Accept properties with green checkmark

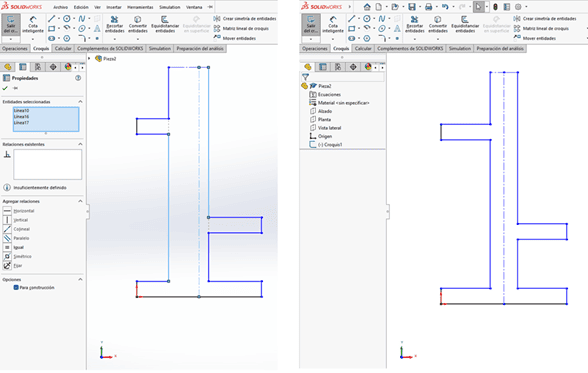(x=5, y=88)
